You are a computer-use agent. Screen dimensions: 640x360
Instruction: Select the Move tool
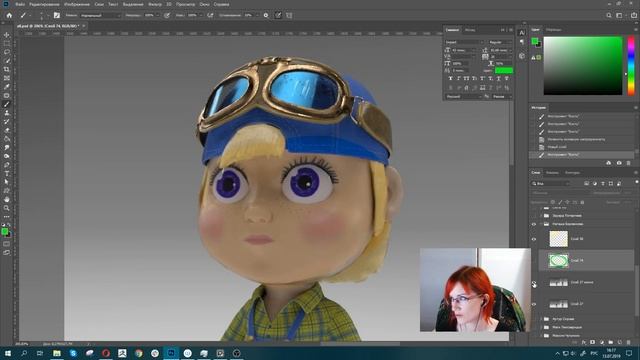[7, 35]
